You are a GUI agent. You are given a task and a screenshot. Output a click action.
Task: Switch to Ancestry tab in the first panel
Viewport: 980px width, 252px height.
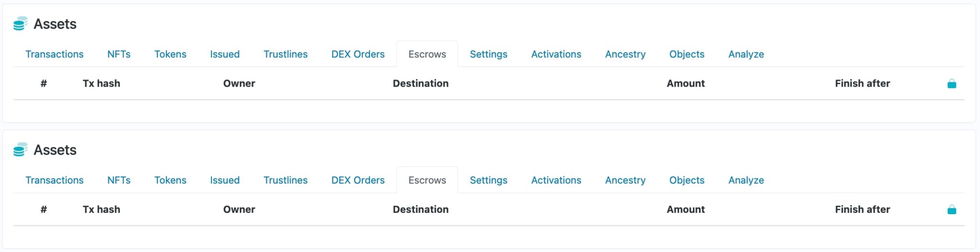[625, 54]
